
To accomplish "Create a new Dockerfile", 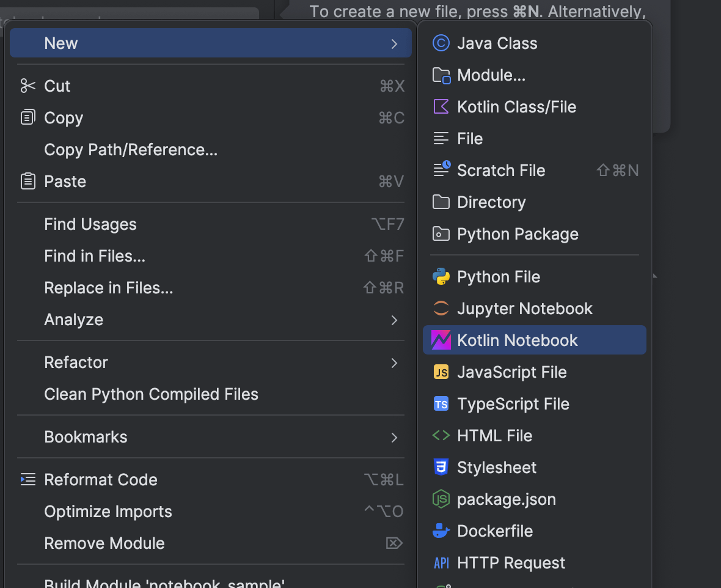I will (x=534, y=531).
